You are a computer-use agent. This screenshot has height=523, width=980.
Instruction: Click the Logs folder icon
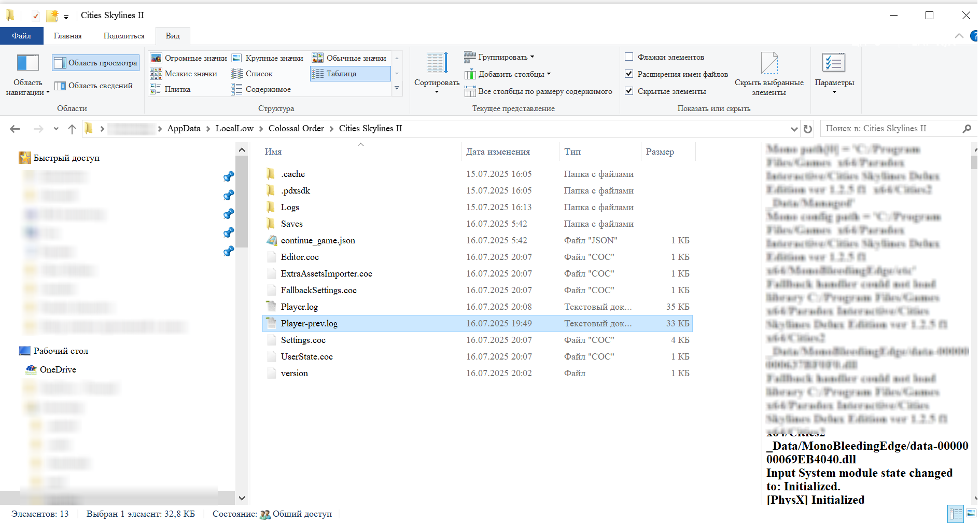271,207
